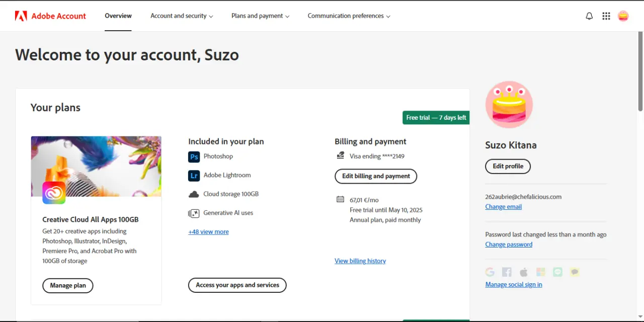Click the yellow KakaoTalk sign-in icon

coord(575,272)
